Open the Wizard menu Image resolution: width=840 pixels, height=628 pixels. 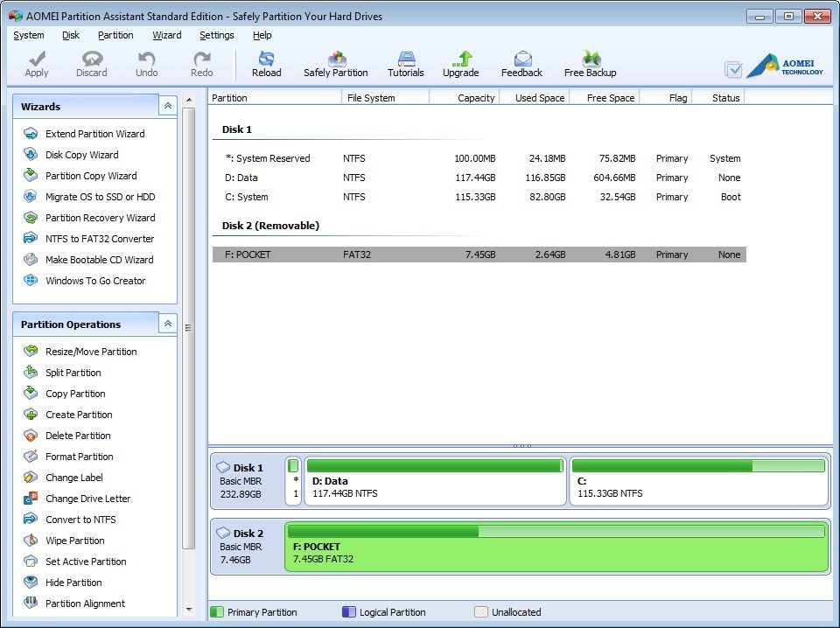tap(166, 35)
